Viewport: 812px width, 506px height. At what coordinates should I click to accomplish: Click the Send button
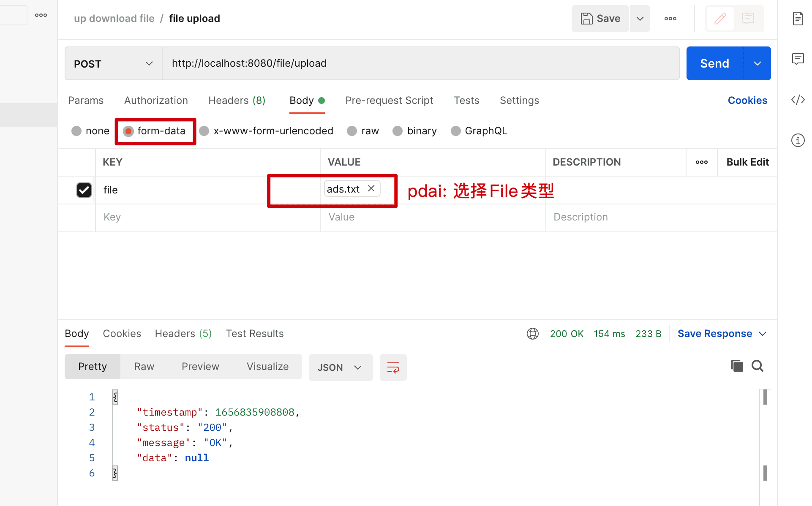(714, 63)
